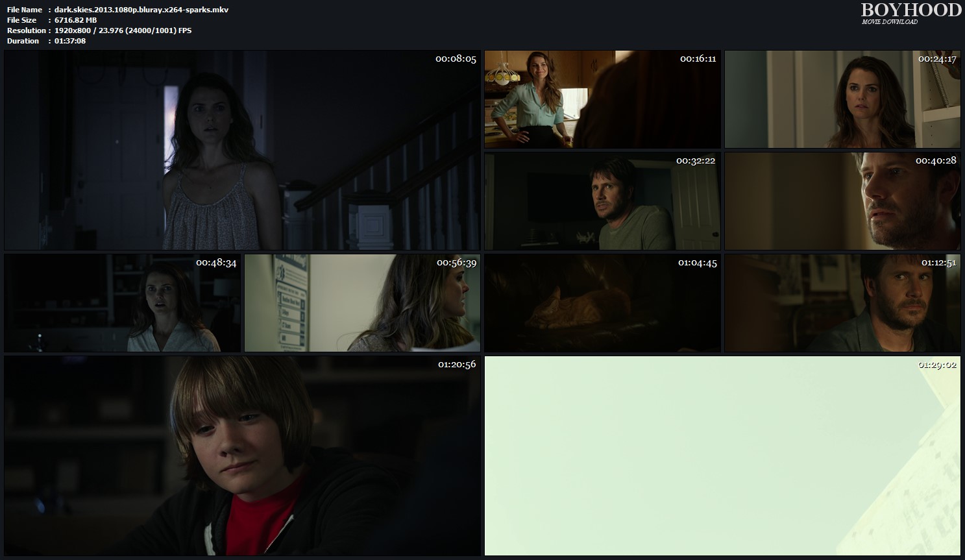Select the pale green thumbnail stamped 01:29:02
Image resolution: width=965 pixels, height=560 pixels.
point(722,456)
